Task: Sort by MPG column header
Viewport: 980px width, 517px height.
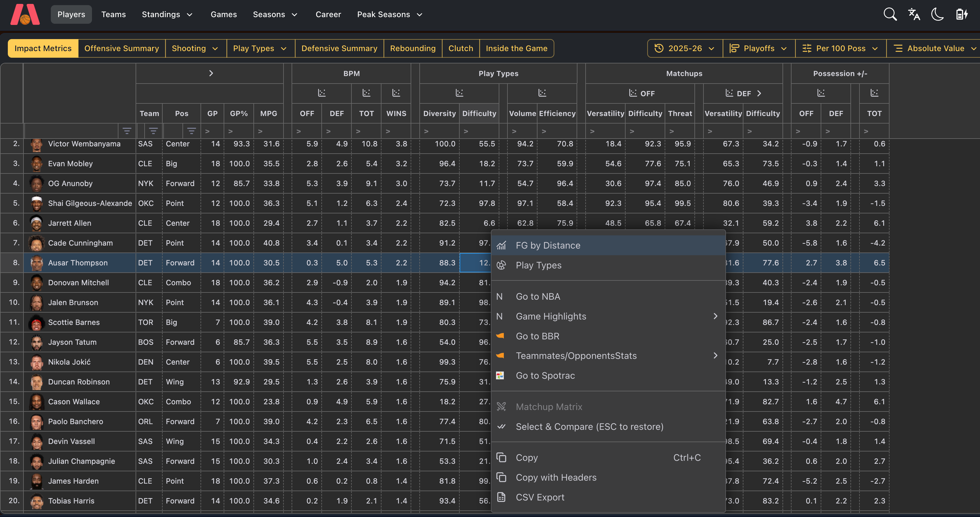Action: [x=268, y=113]
